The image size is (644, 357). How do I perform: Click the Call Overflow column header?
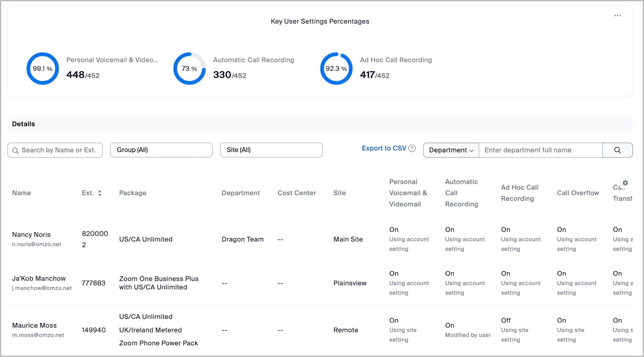point(578,193)
